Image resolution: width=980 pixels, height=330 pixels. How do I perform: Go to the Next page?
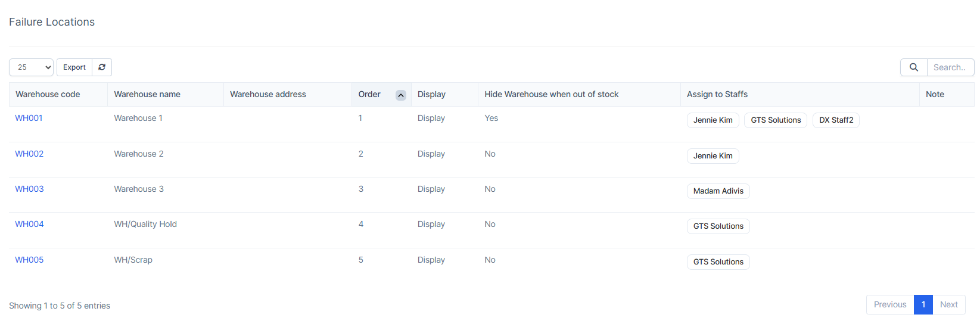[948, 304]
